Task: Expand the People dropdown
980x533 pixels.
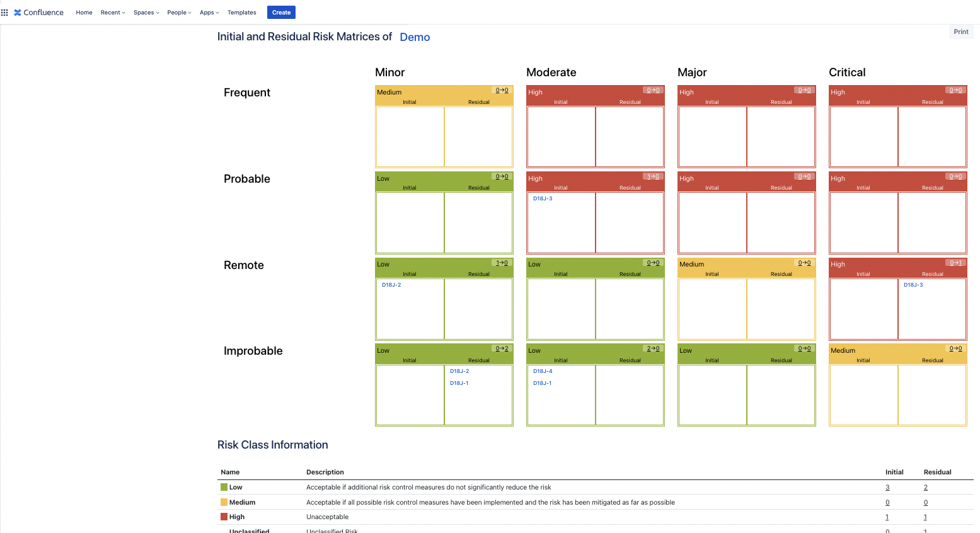Action: tap(178, 12)
